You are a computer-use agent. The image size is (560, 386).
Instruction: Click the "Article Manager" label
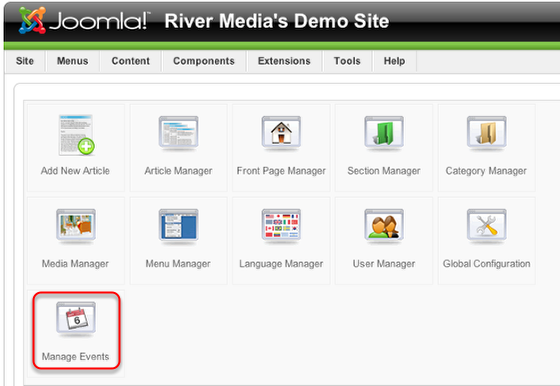(178, 171)
